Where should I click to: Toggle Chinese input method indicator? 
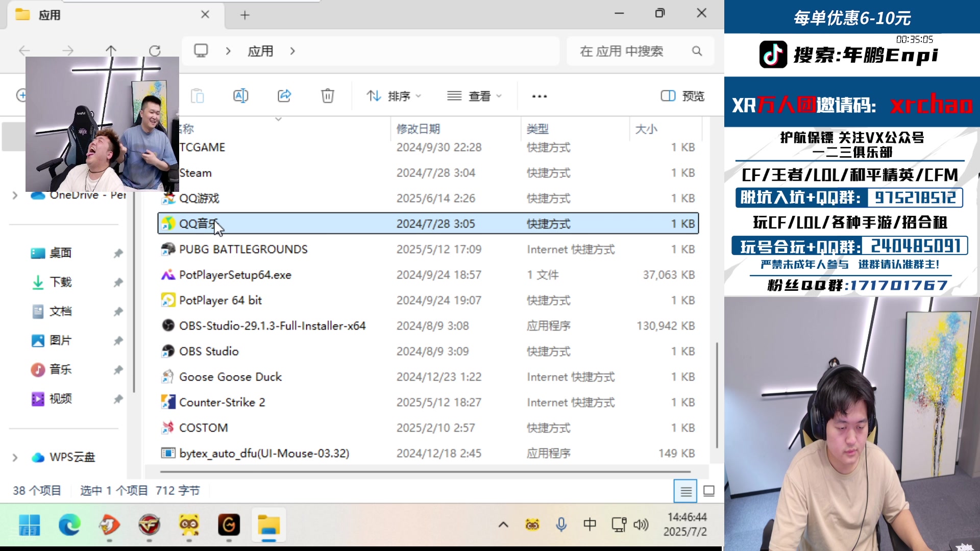(590, 524)
